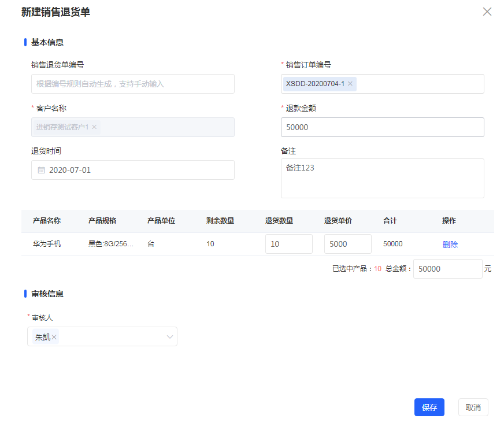Screen dimensions: 504x422
Task: Click the 剩余数量 column header
Action: pyautogui.click(x=220, y=220)
